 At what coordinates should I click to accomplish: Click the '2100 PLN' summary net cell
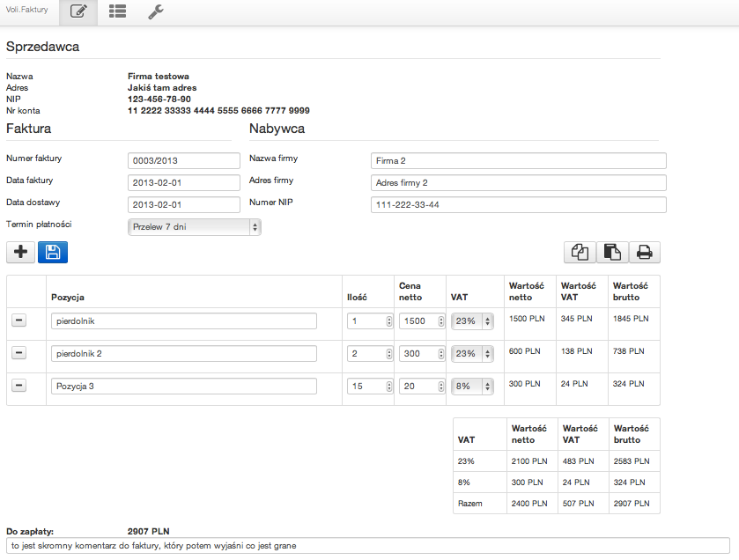tap(529, 461)
